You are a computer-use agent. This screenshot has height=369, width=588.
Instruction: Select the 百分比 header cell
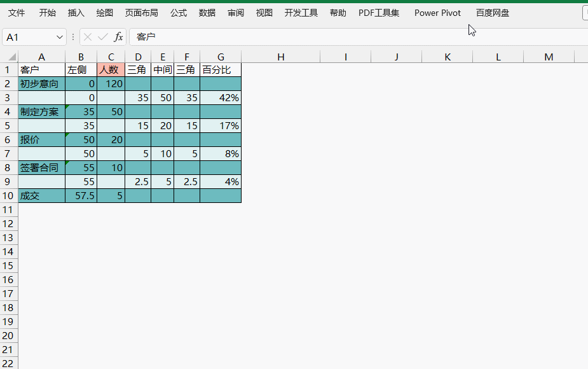221,70
